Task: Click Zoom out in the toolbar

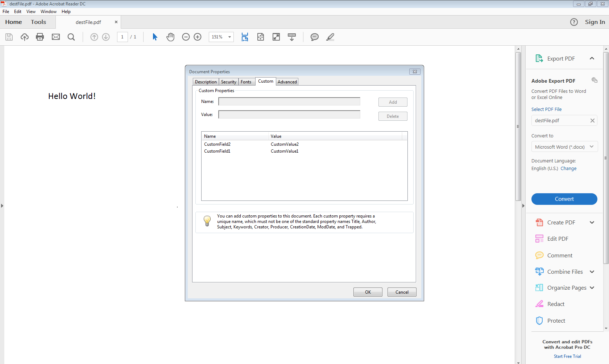Action: point(186,37)
